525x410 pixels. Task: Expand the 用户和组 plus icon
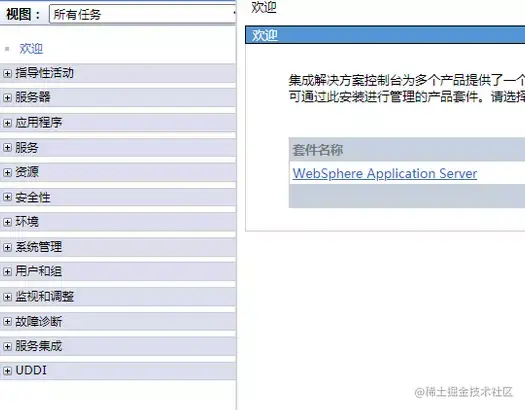[x=7, y=271]
